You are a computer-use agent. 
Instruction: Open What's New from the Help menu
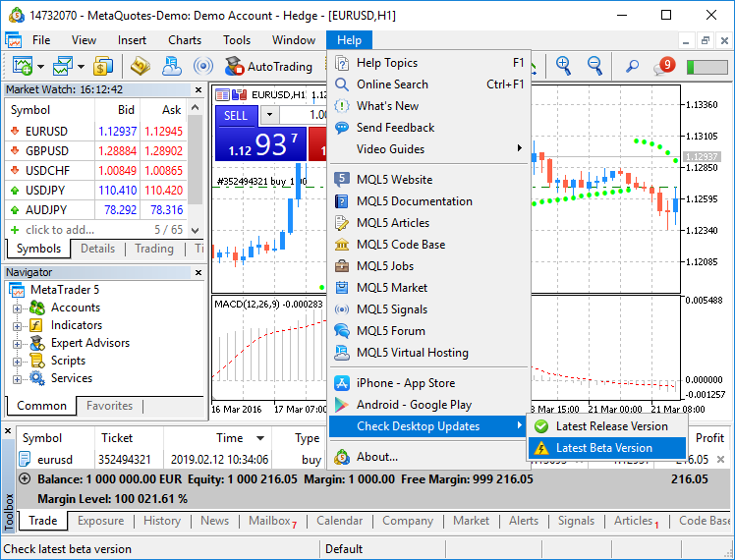pyautogui.click(x=429, y=106)
